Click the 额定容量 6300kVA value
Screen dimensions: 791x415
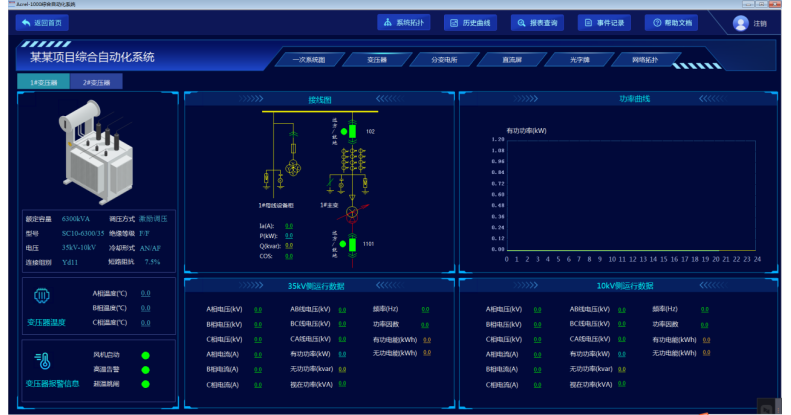point(76,219)
